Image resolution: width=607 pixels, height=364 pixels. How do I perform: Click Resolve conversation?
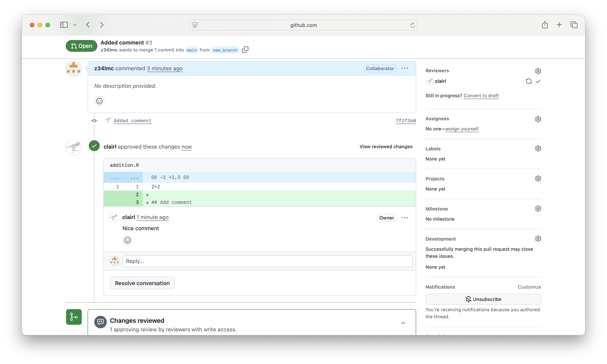coord(142,283)
